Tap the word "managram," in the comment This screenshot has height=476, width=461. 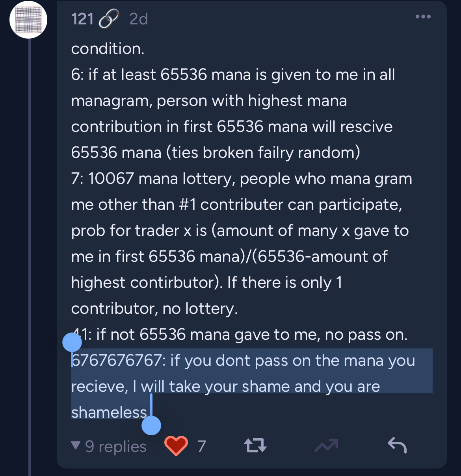coord(112,101)
